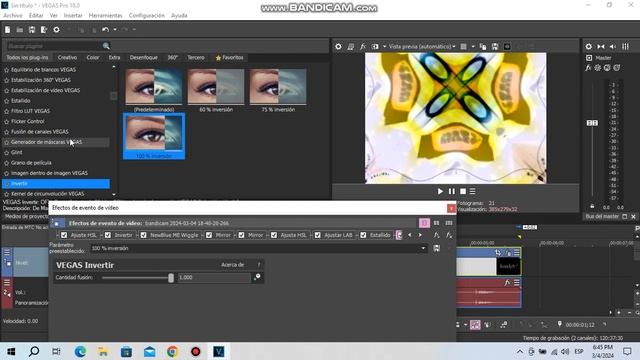Uncheck the Invertir effect checkbox

point(108,235)
